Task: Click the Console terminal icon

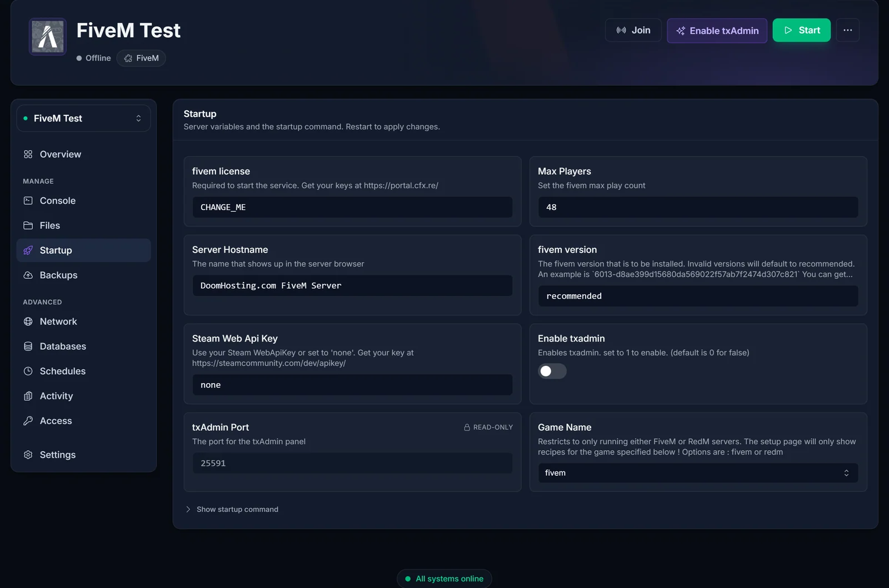Action: click(28, 200)
